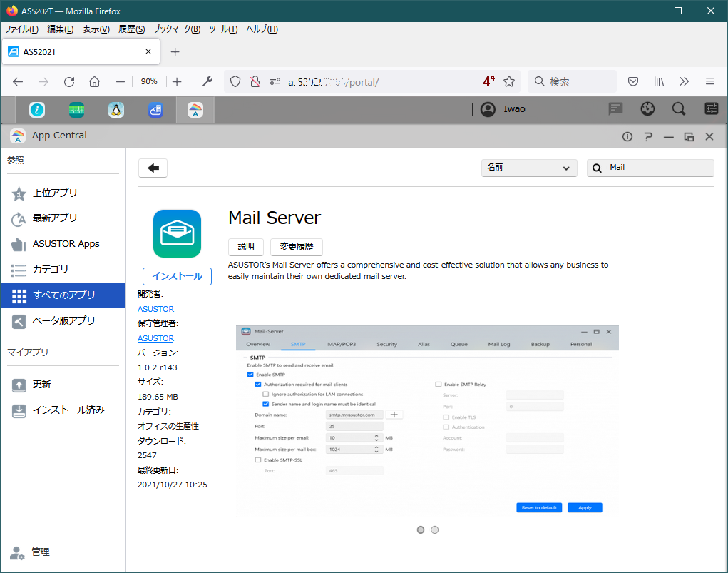Open ADM Searchlight magnifier icon
The width and height of the screenshot is (728, 573).
coord(679,109)
